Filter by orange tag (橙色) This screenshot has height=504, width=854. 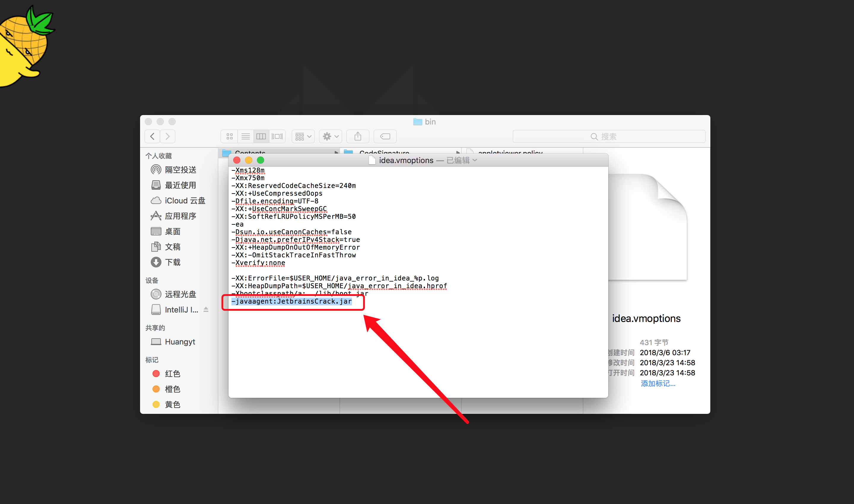pyautogui.click(x=180, y=389)
